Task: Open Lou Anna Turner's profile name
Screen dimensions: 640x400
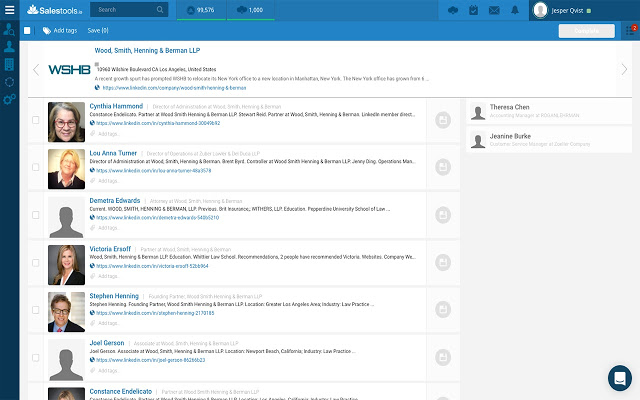Action: [113, 153]
